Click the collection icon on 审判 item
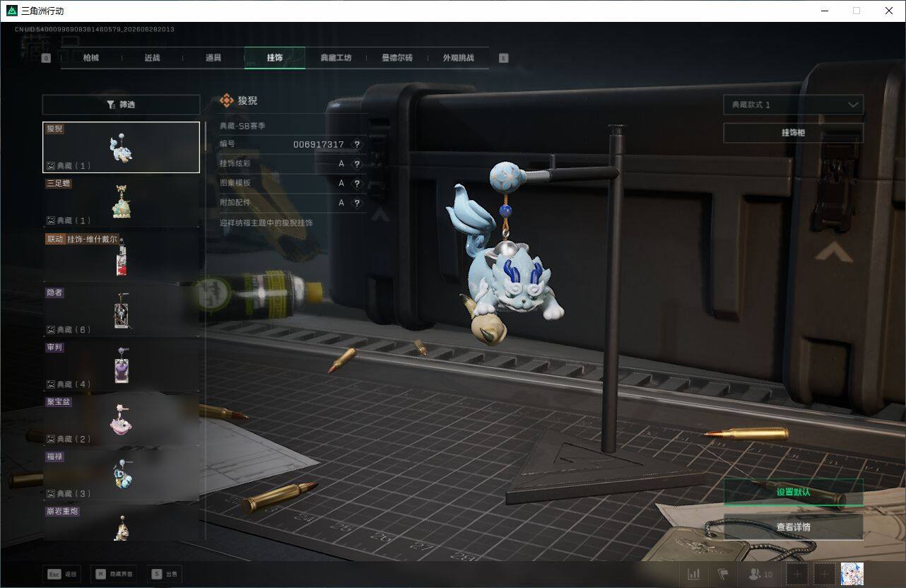Screen dimensions: 906x588 tap(50, 384)
